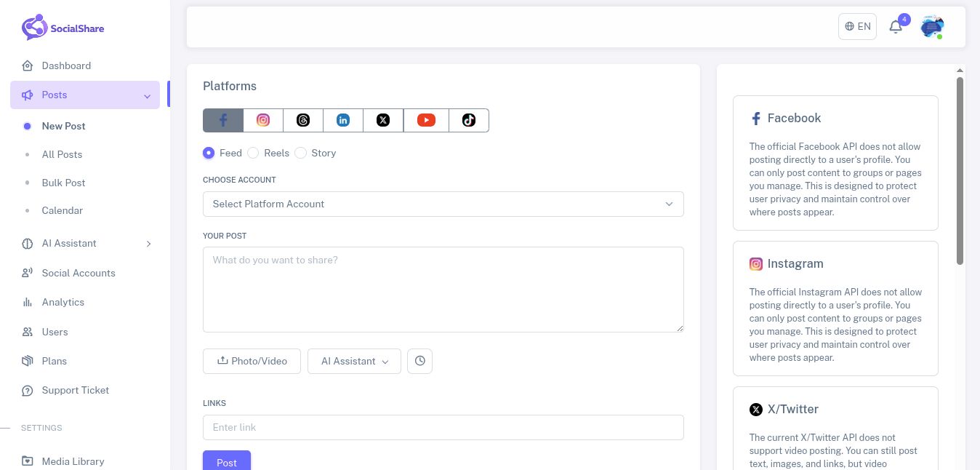Click the Posts megaphone icon
980x470 pixels.
pos(28,95)
